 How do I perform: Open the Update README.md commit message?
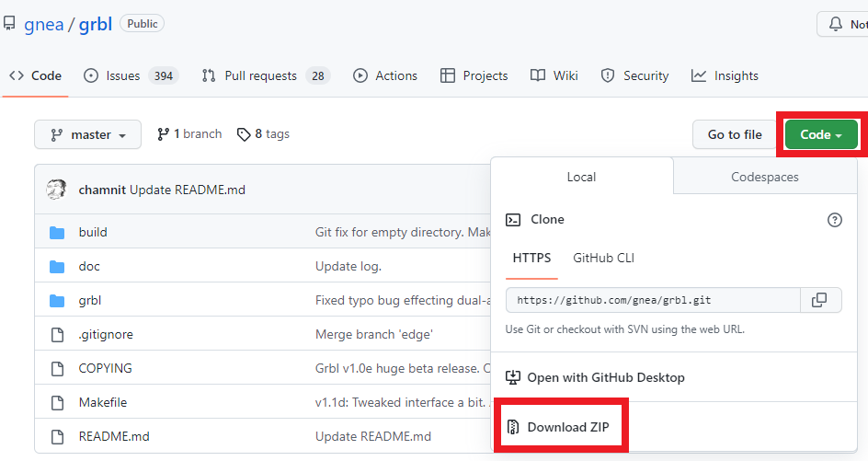pyautogui.click(x=188, y=190)
